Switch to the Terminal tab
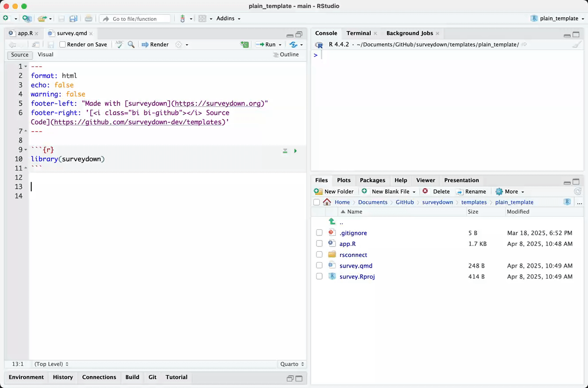 click(359, 33)
